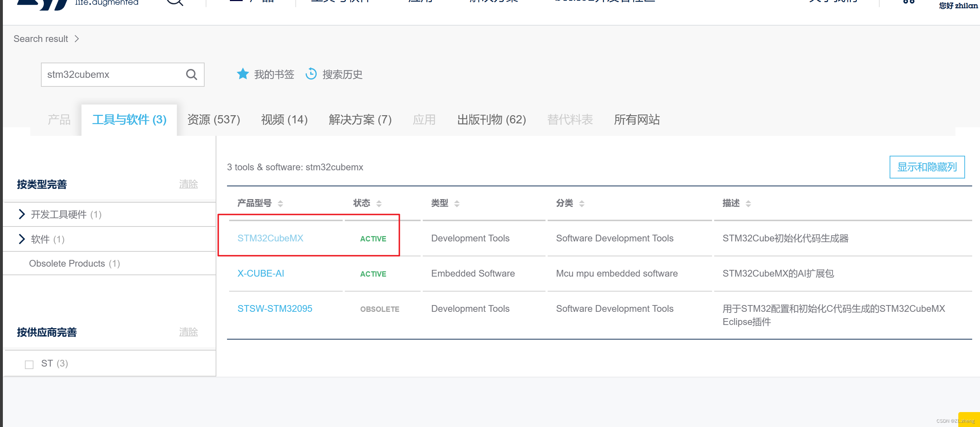This screenshot has height=427, width=980.
Task: Click the 替代料表 tab
Action: [569, 119]
